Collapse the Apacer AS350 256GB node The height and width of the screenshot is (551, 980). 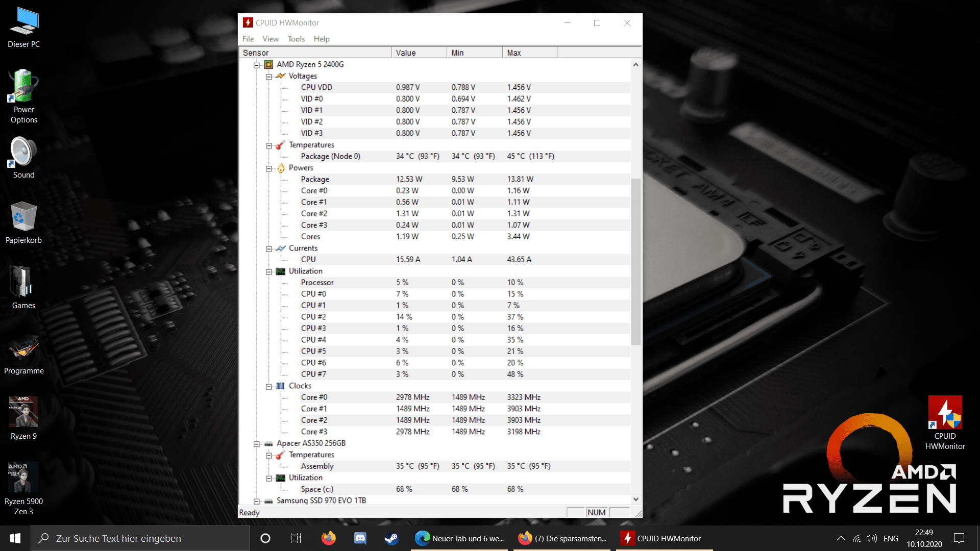(257, 444)
